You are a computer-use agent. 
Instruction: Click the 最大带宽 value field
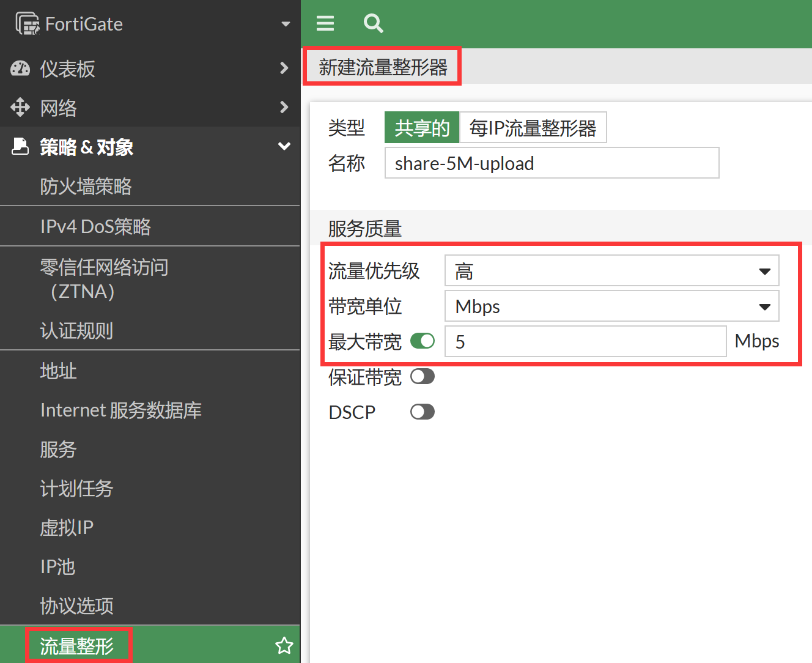[585, 342]
